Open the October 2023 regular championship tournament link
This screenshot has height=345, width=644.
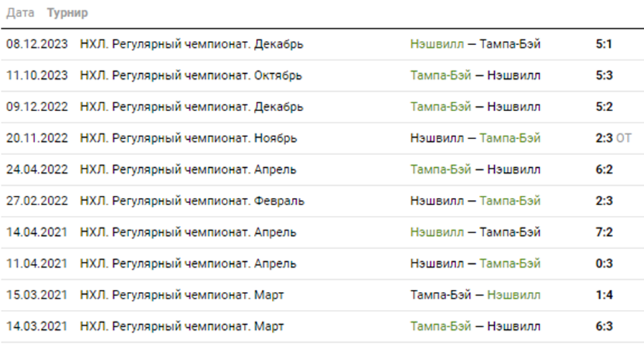191,75
